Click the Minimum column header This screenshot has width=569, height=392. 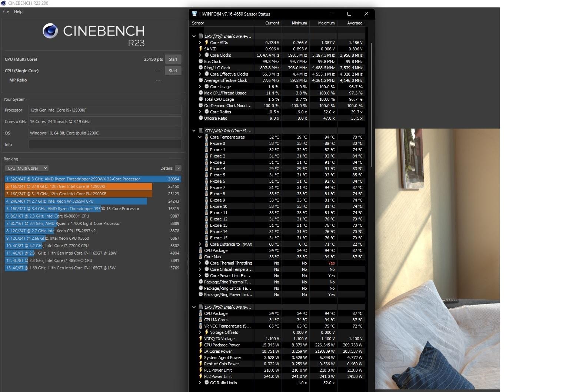(296, 23)
